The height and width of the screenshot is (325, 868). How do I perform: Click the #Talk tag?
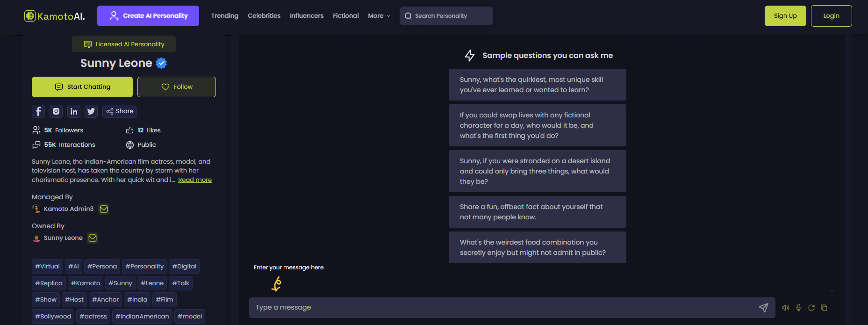coord(180,283)
